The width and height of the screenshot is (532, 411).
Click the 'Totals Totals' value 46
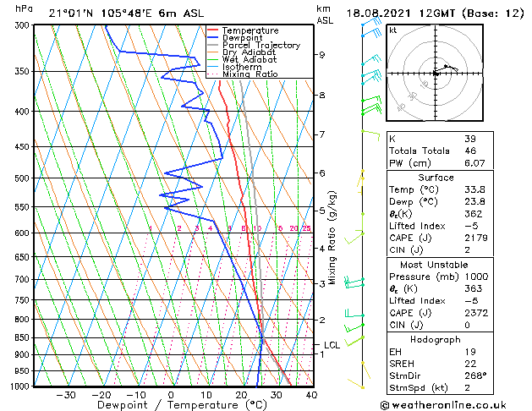(470, 151)
